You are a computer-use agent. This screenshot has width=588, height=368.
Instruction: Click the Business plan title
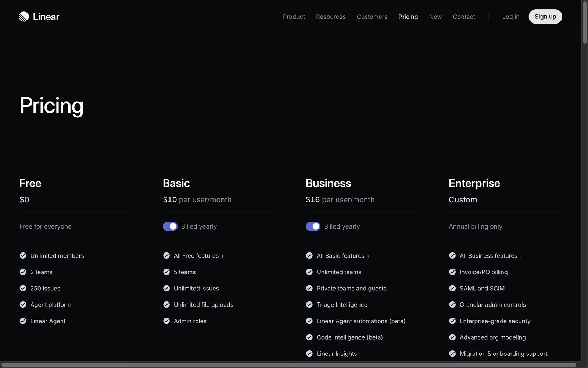(x=328, y=183)
